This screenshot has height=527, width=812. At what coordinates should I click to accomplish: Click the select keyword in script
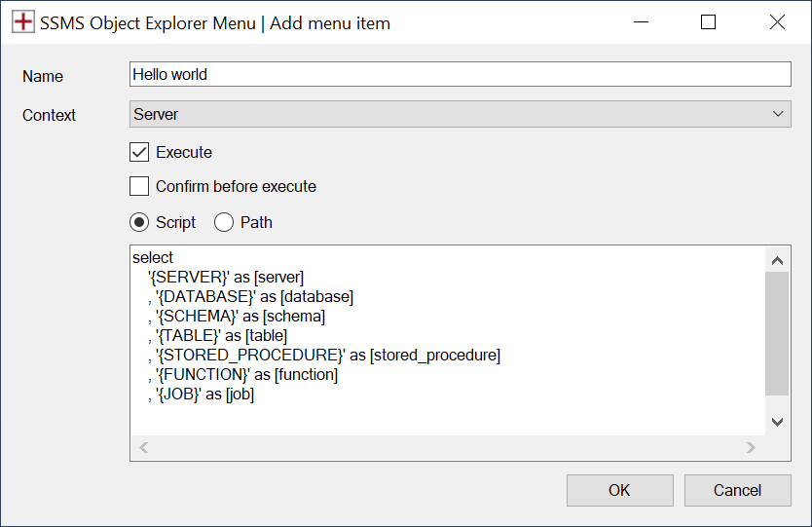[153, 257]
